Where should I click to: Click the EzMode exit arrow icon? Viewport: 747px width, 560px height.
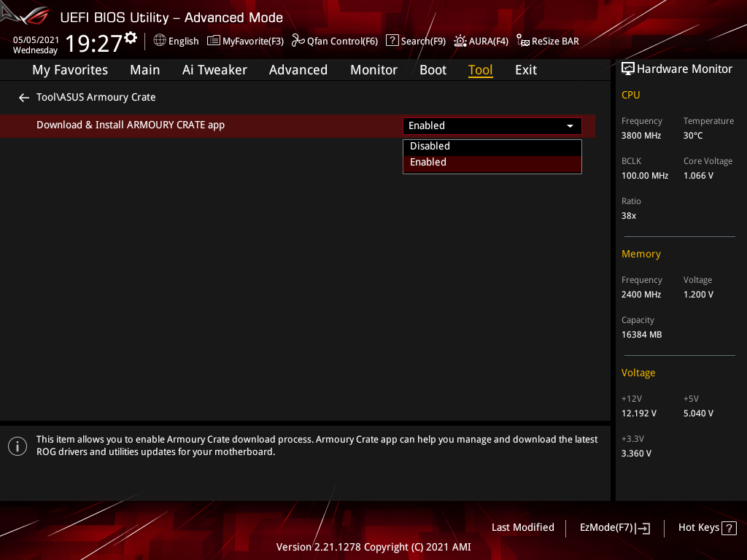click(x=643, y=528)
